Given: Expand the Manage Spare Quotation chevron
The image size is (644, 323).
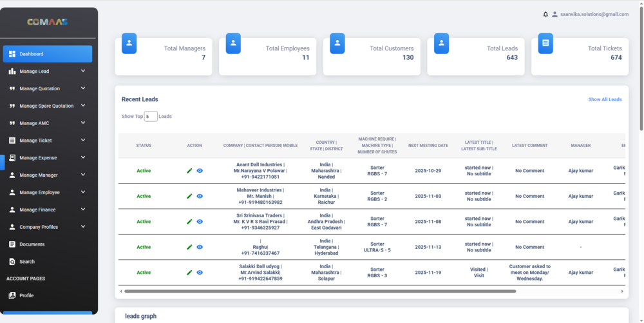Looking at the screenshot, I should 83,105.
